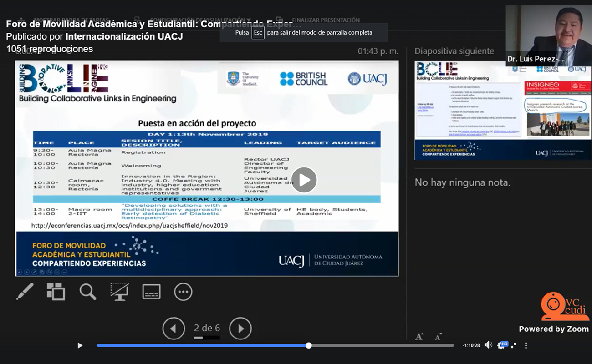
Task: Click the '2 de 6' slide counter
Action: 207,328
